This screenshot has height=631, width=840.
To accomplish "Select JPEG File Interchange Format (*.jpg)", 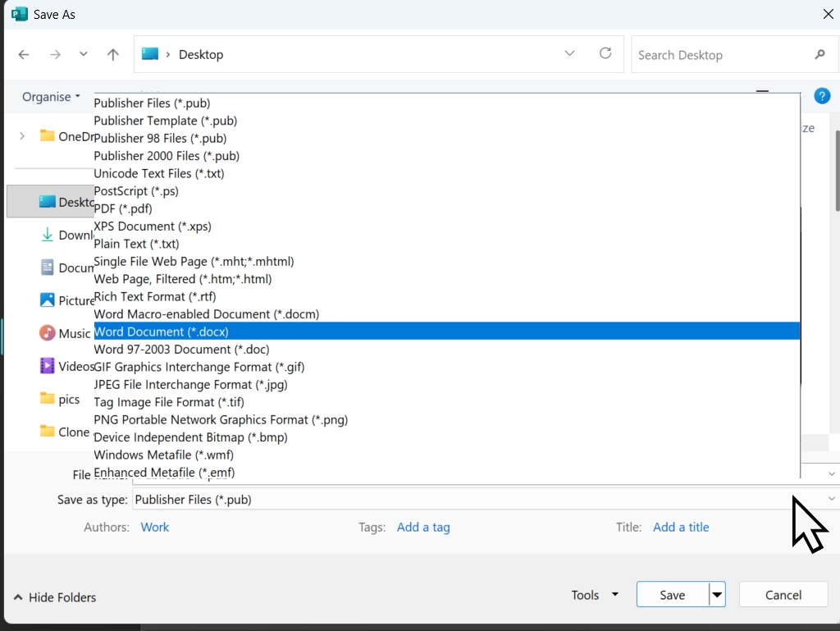I will pyautogui.click(x=447, y=385).
